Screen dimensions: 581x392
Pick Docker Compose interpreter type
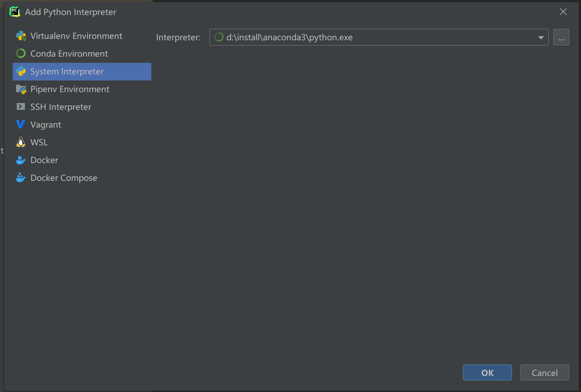tap(82, 178)
